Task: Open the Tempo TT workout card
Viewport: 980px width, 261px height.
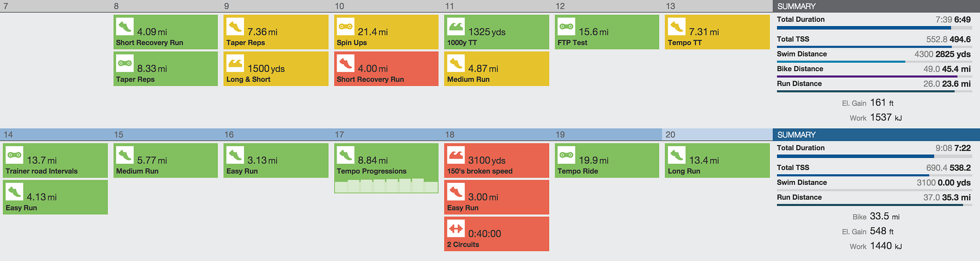Action: coord(717,32)
